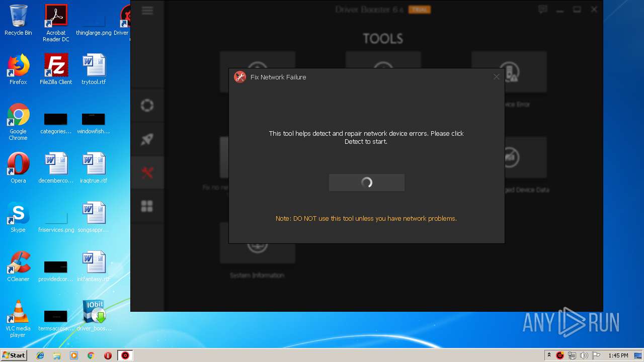Close the Fix Network Failure dialog
The image size is (644, 362).
pyautogui.click(x=496, y=77)
